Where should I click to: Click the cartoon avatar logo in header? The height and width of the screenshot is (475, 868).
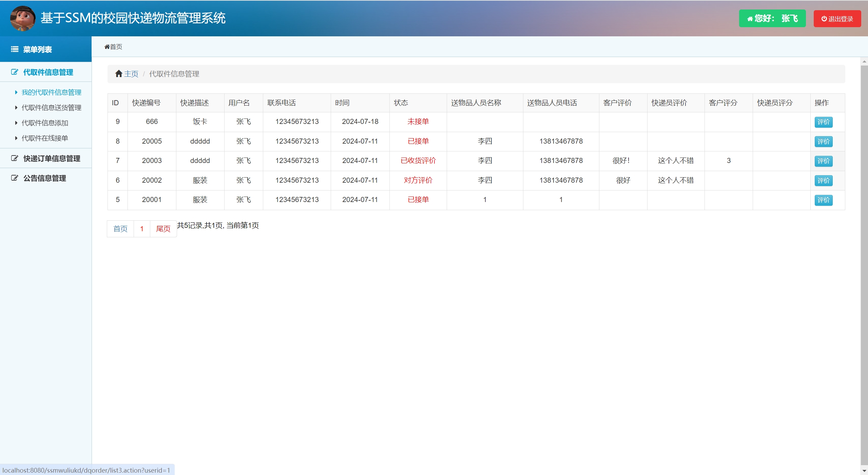(x=22, y=18)
